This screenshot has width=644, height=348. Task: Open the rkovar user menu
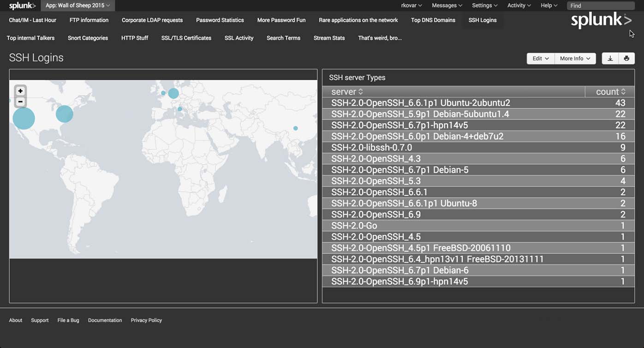[x=411, y=6]
